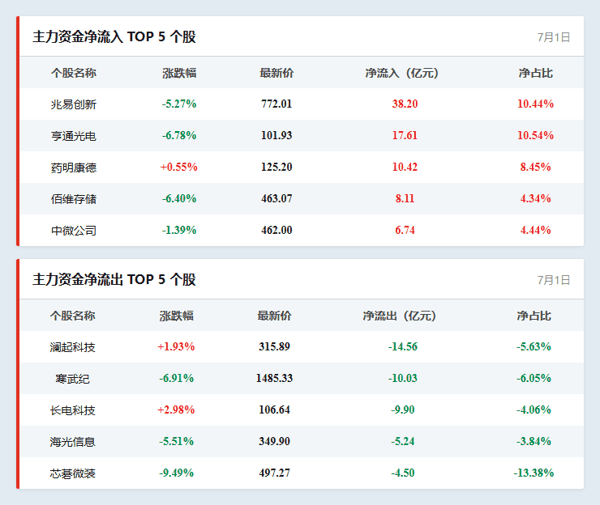Select stock name 佰维存储

click(x=73, y=199)
